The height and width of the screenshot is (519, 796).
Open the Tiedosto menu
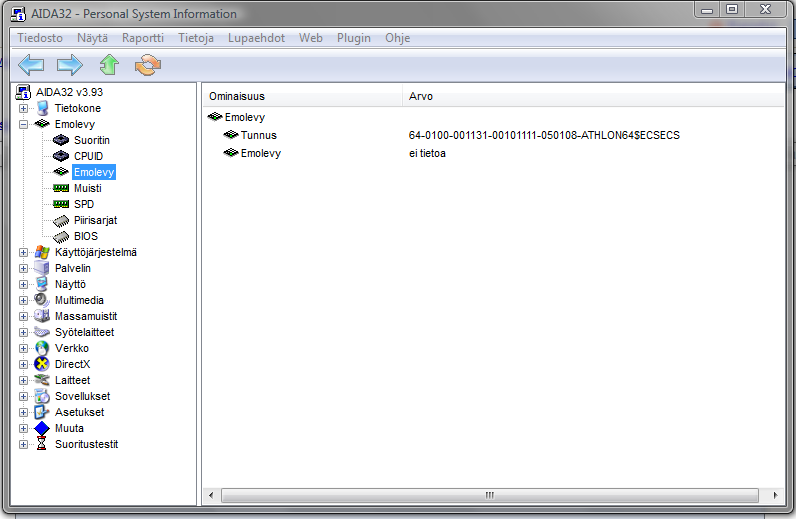pyautogui.click(x=40, y=38)
